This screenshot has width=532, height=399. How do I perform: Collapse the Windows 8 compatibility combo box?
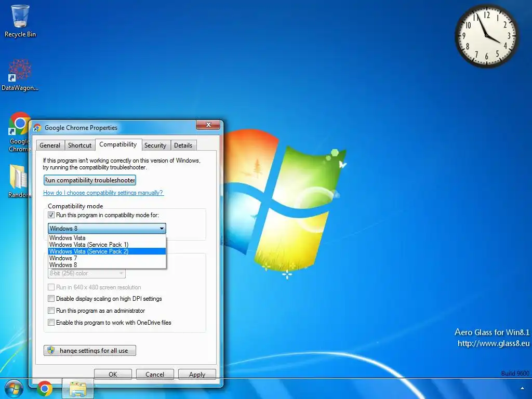(x=107, y=229)
